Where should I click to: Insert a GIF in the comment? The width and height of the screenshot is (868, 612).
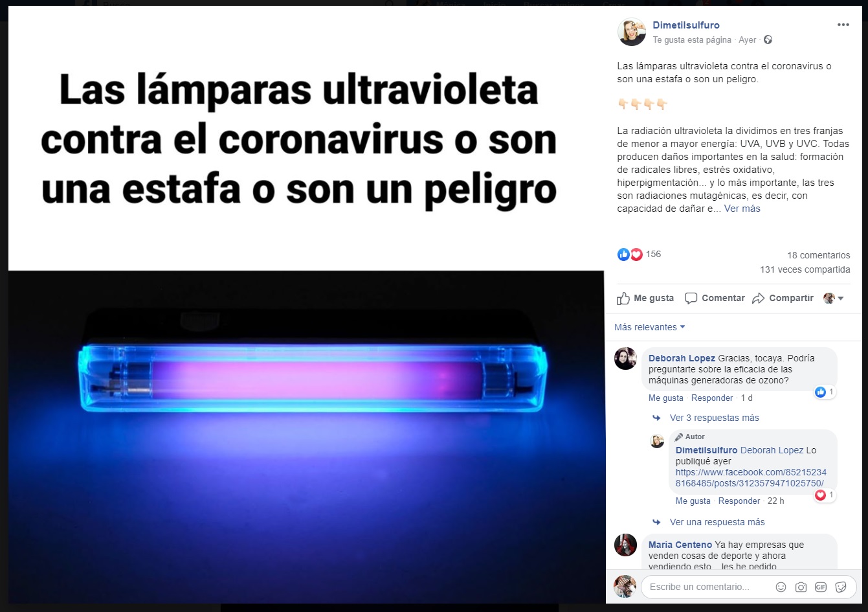pos(821,587)
